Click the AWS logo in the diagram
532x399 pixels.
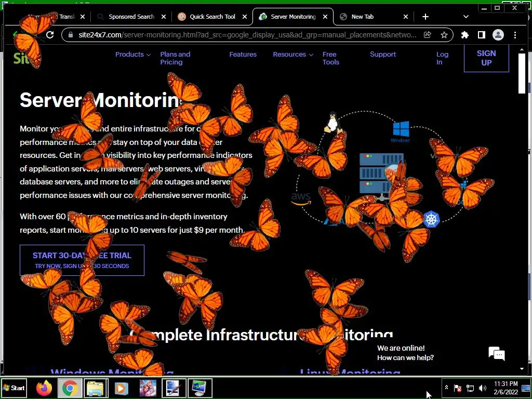(x=301, y=198)
